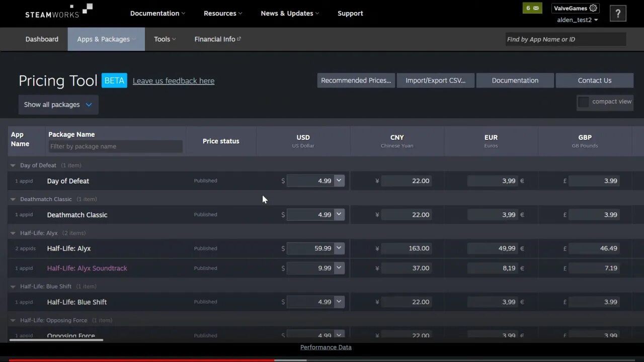Open the Resources menu
644x362 pixels.
pyautogui.click(x=223, y=14)
